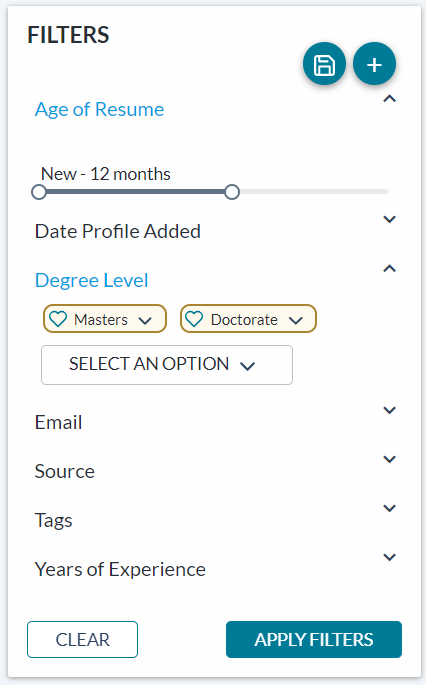Open the Masters chip dropdown arrow
Viewport: 426px width, 685px height.
pyautogui.click(x=145, y=320)
